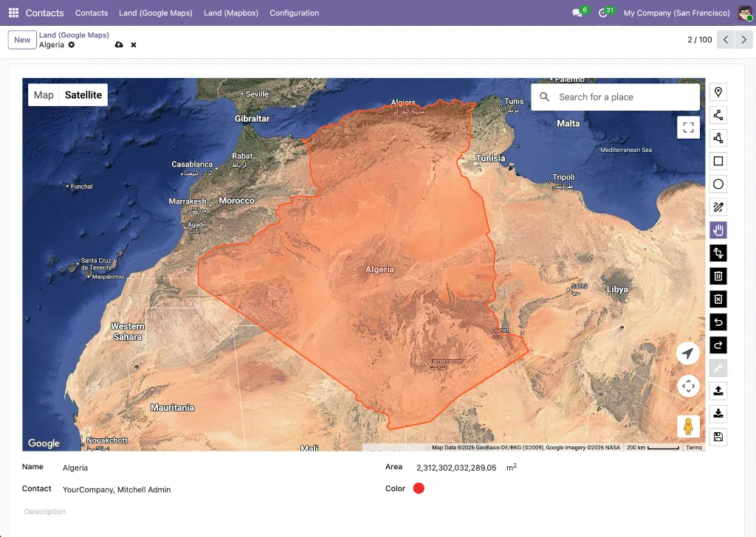Click the New button
Image resolution: width=756 pixels, height=537 pixels.
click(22, 40)
